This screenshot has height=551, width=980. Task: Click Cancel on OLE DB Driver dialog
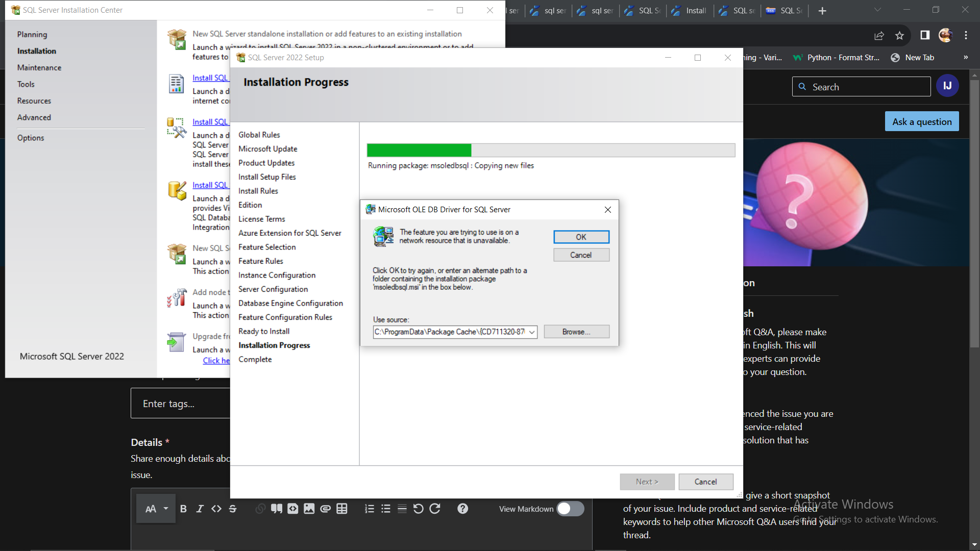580,254
